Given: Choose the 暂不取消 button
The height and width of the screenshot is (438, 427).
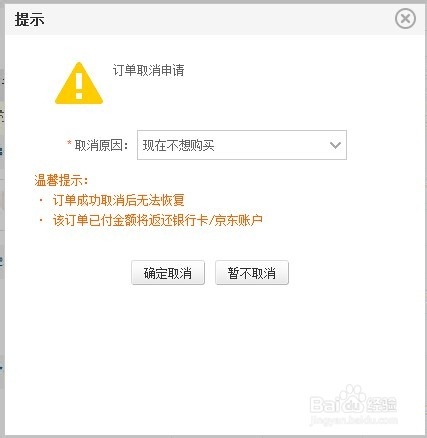Looking at the screenshot, I should [252, 273].
